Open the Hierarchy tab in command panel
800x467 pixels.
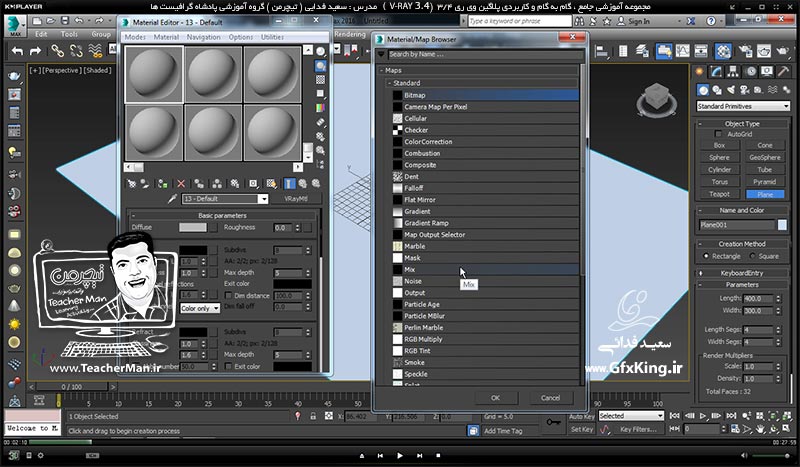(x=733, y=71)
